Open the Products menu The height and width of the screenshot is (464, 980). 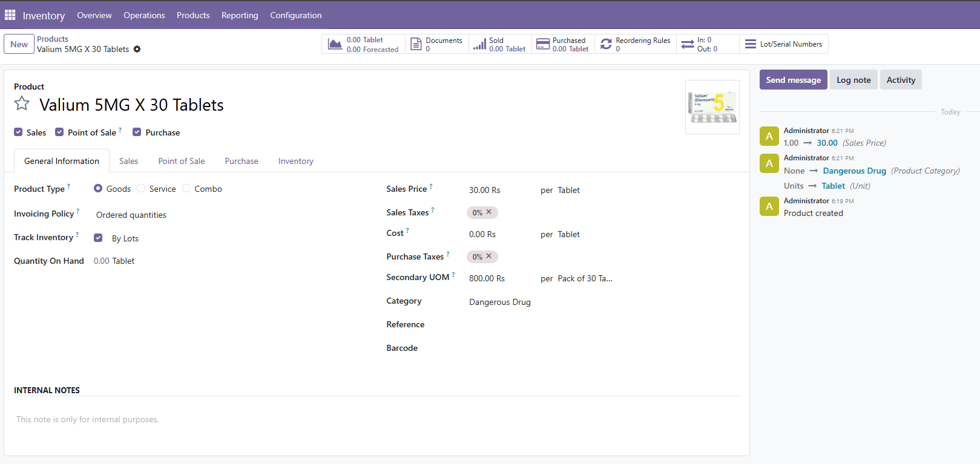click(x=193, y=15)
